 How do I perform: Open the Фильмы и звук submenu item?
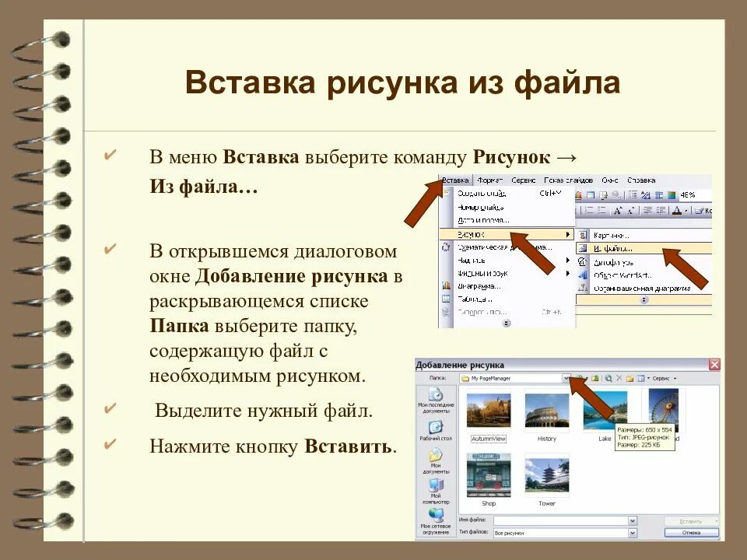pyautogui.click(x=508, y=273)
